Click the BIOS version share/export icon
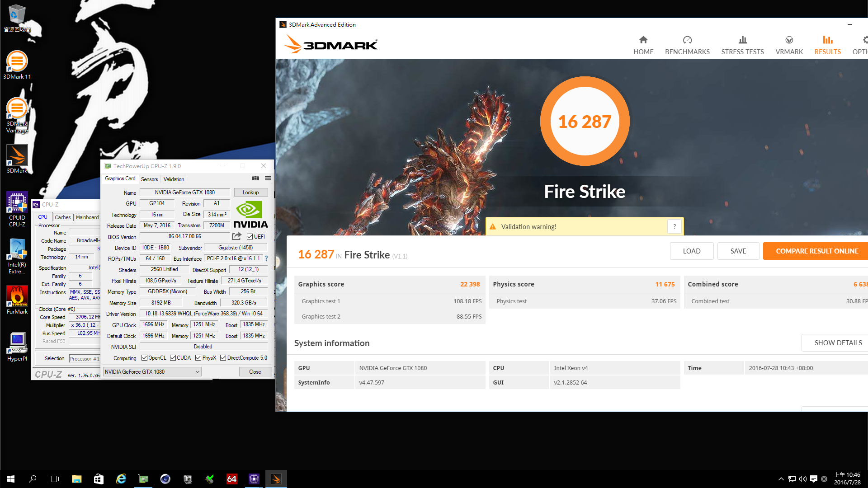Screen dimensions: 868x488 (x=236, y=236)
